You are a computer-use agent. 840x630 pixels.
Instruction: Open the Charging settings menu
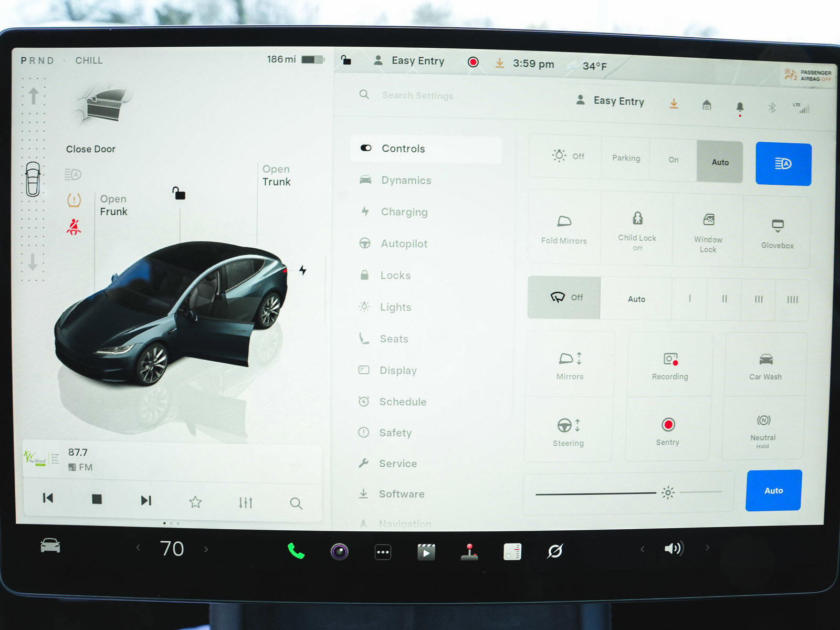click(404, 212)
